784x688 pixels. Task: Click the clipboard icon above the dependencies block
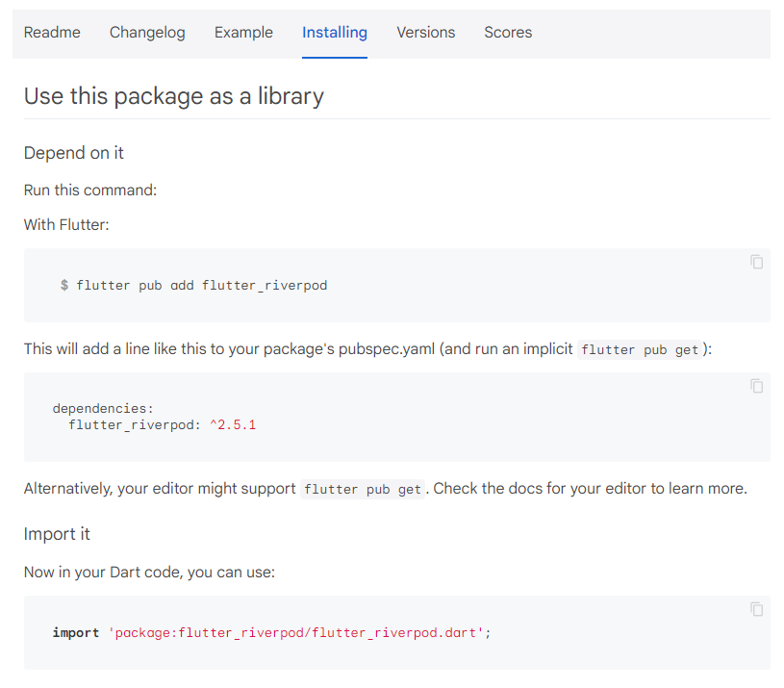756,386
